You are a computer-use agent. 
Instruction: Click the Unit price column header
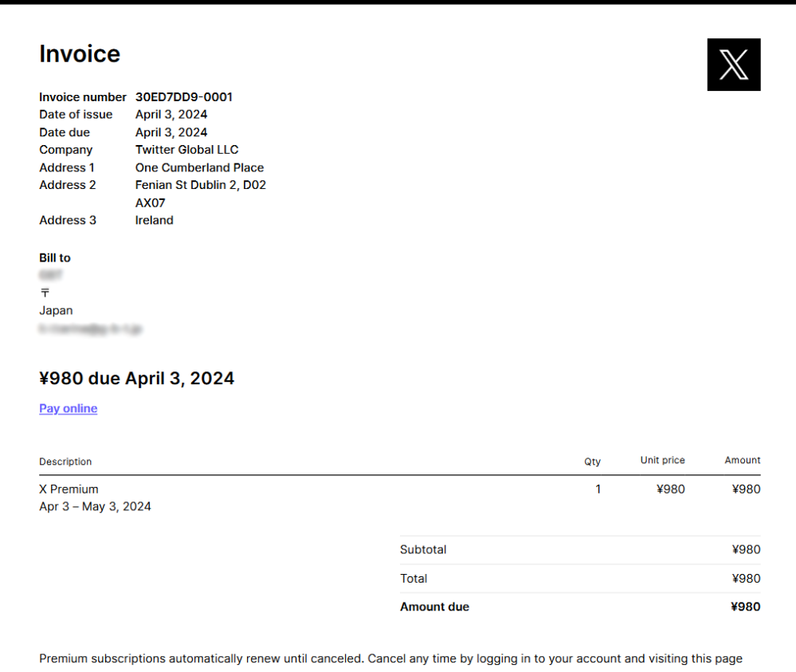pyautogui.click(x=662, y=460)
